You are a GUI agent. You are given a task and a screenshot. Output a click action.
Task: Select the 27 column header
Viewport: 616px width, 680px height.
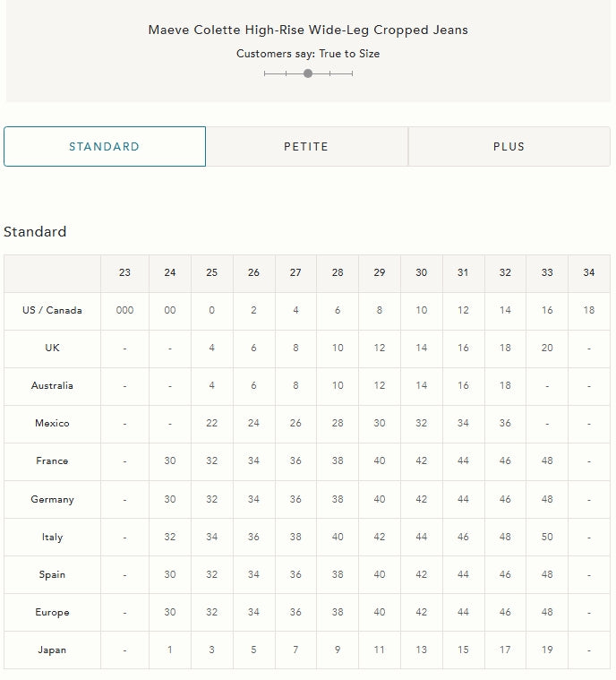[295, 272]
